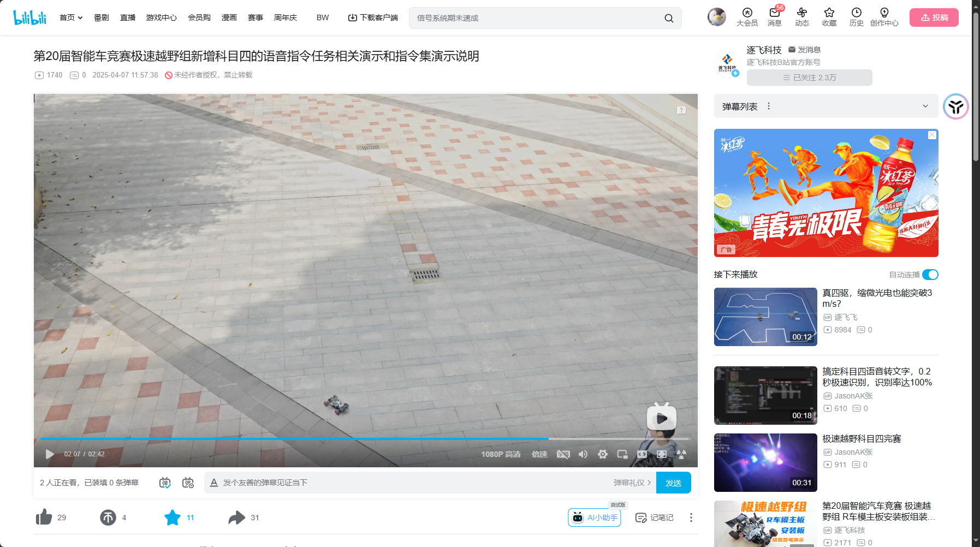980x547 pixels.
Task: Click the feedback question icon on video
Action: pos(681,110)
